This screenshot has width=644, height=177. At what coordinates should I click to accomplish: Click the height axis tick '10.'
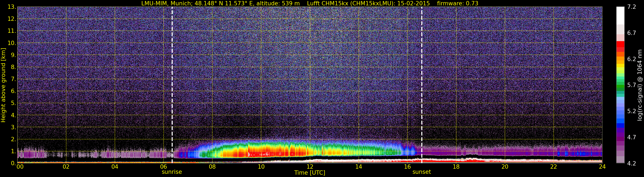(x=12, y=43)
